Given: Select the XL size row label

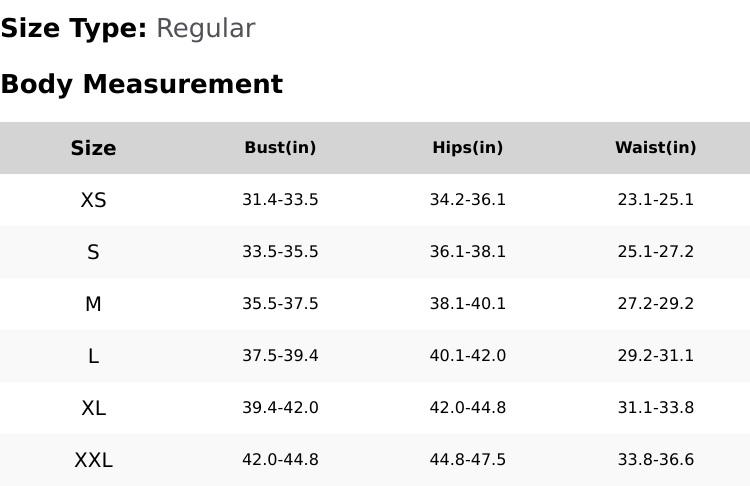Looking at the screenshot, I should (x=93, y=408).
